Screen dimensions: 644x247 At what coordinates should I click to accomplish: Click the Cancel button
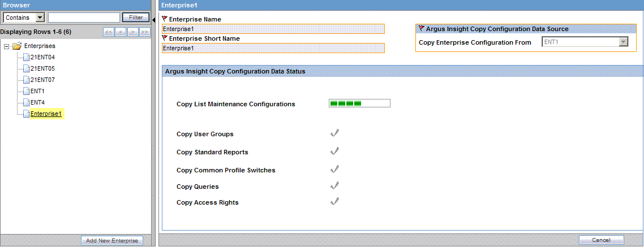[x=602, y=240]
